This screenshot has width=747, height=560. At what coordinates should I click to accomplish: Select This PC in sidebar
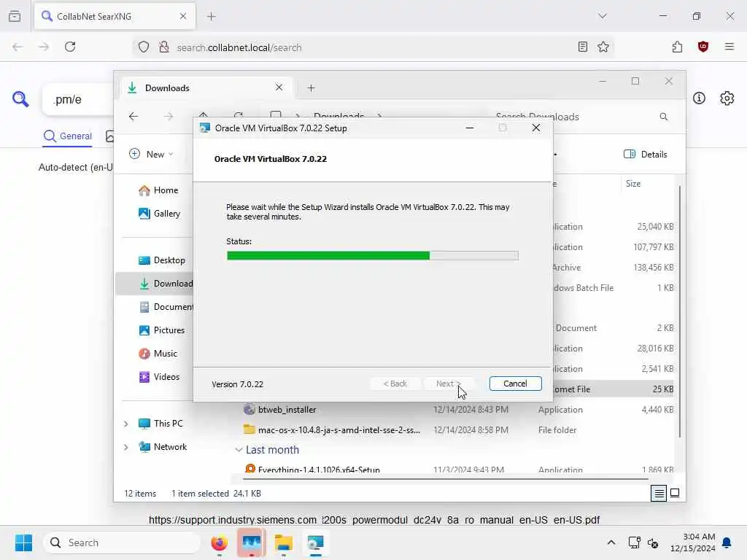(160, 424)
